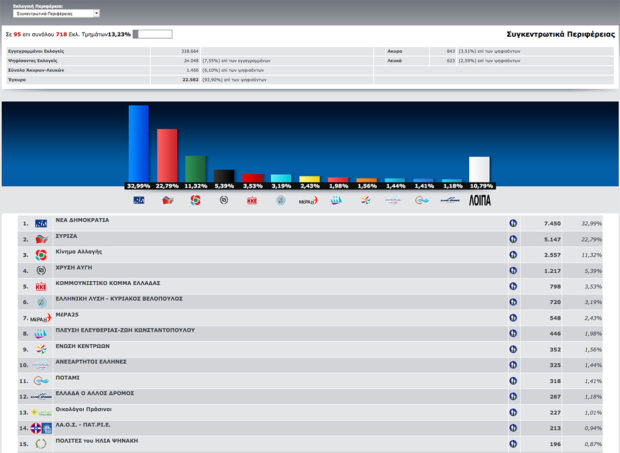The height and width of the screenshot is (453, 620).
Task: Click Οικολόγοι Πράσινοι party name
Action: pos(84,409)
